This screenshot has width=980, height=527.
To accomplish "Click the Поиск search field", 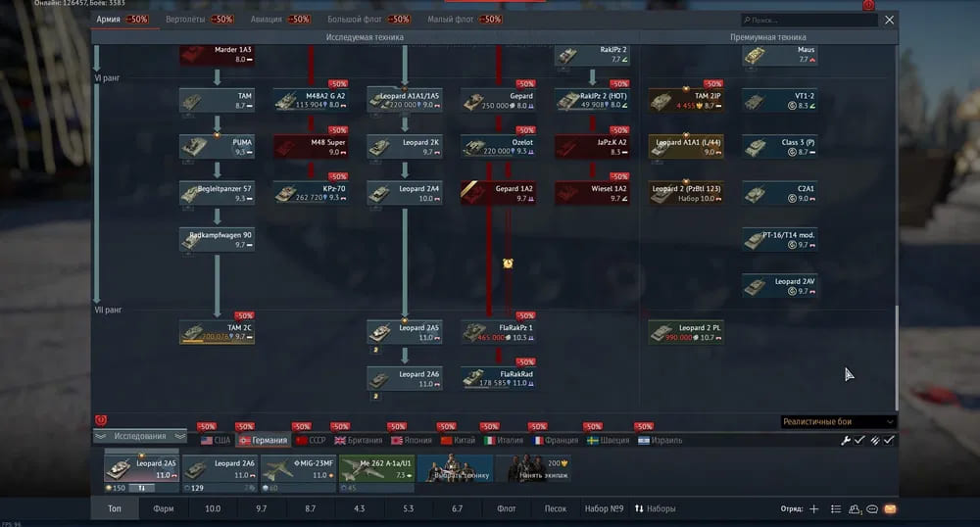I will coord(808,20).
